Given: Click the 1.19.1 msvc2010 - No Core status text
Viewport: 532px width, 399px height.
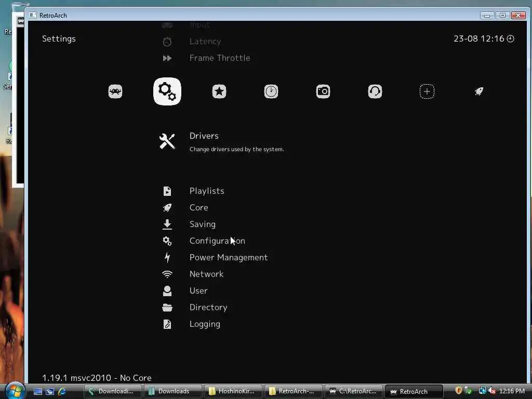Looking at the screenshot, I should coord(97,378).
